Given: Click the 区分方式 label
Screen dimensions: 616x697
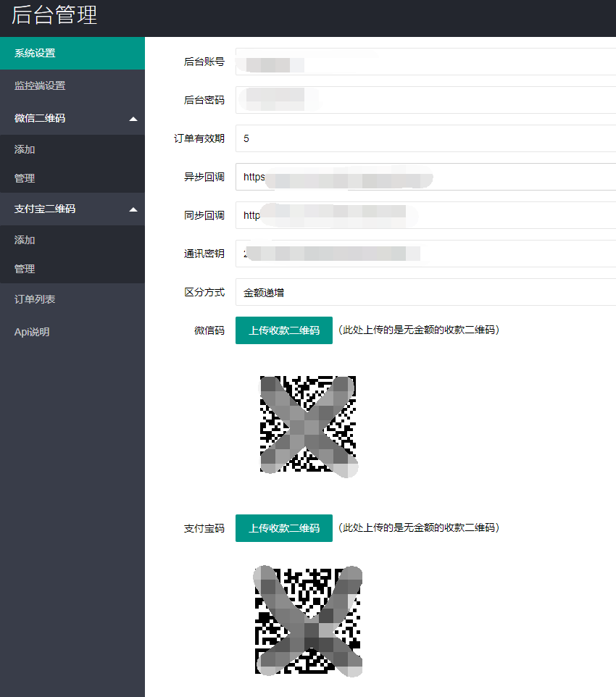Looking at the screenshot, I should point(204,292).
